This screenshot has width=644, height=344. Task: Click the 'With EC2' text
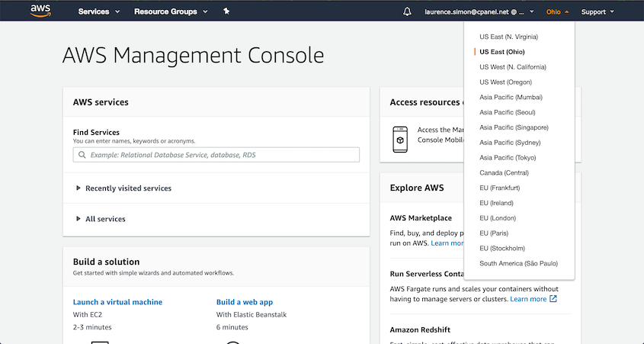(87, 315)
